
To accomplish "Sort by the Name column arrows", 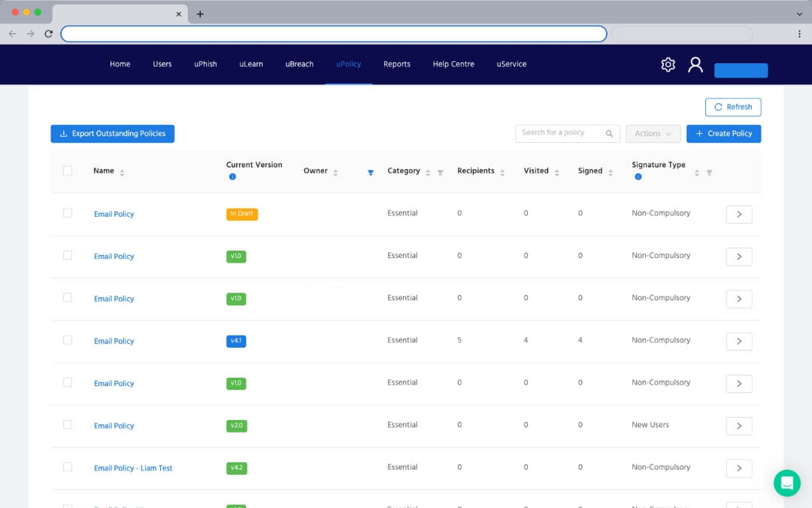I will [x=122, y=172].
